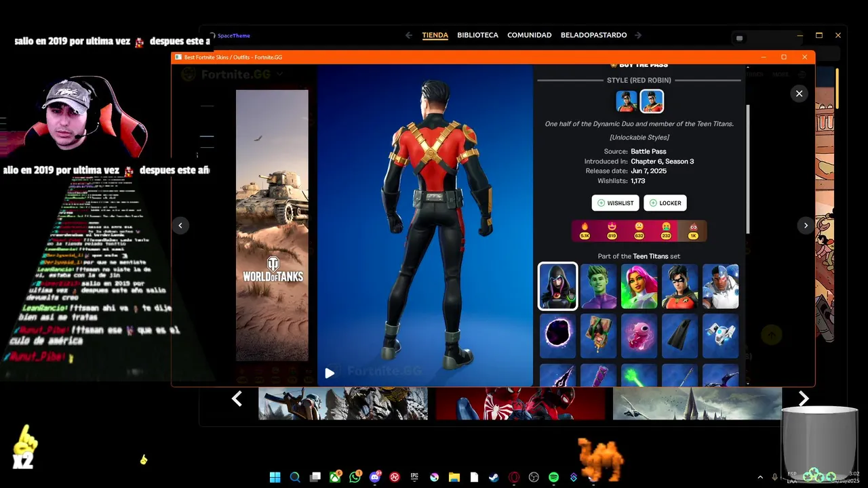The width and height of the screenshot is (868, 488).
Task: Show hidden system tray icons
Action: (759, 477)
